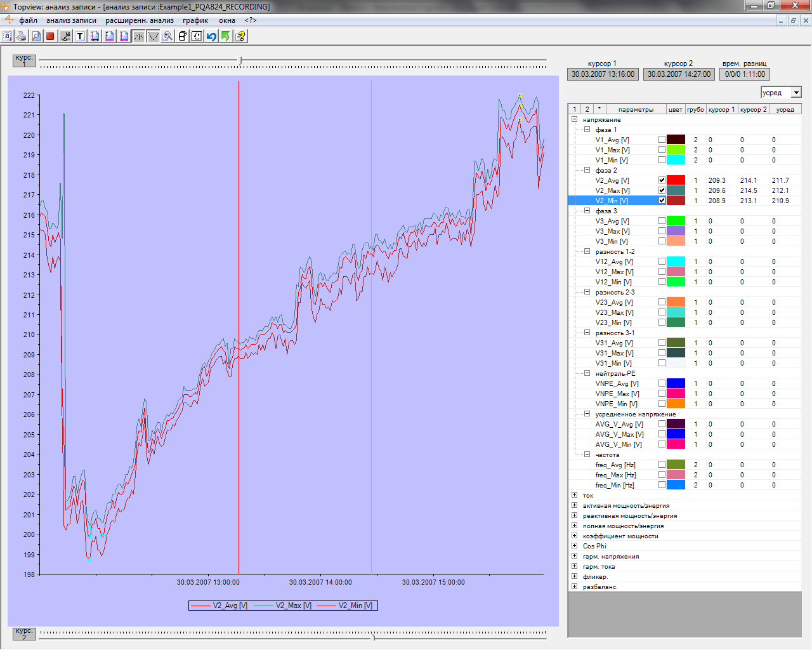
Task: Uncheck the V2_Avg [V] checkbox
Action: 662,180
